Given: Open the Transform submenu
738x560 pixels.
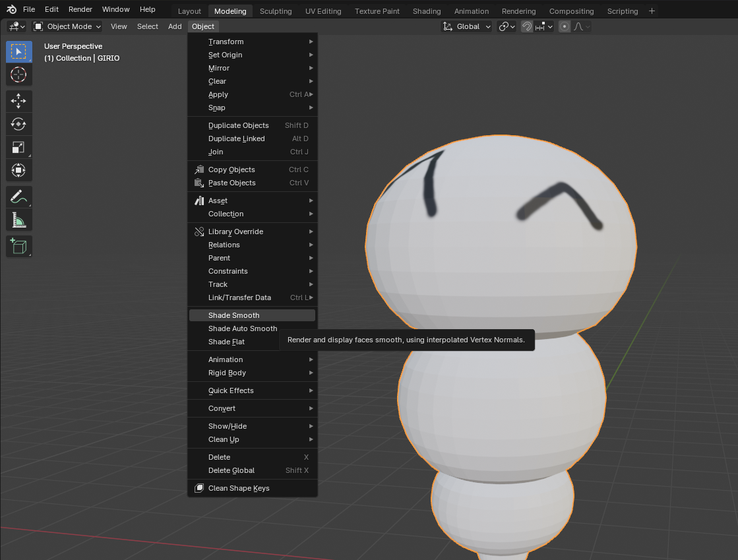Looking at the screenshot, I should [228, 42].
